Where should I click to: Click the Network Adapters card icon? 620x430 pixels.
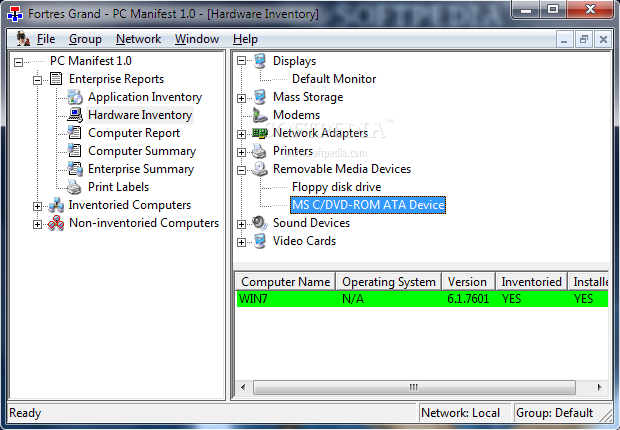pos(260,133)
